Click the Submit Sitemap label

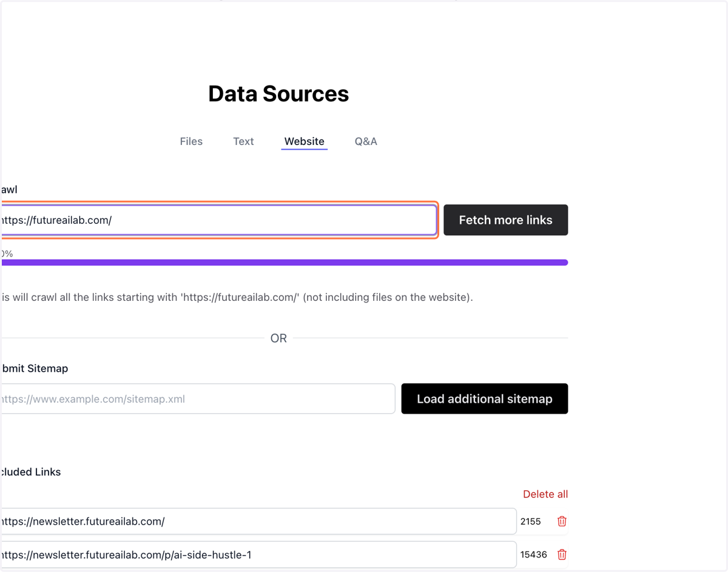coord(34,368)
